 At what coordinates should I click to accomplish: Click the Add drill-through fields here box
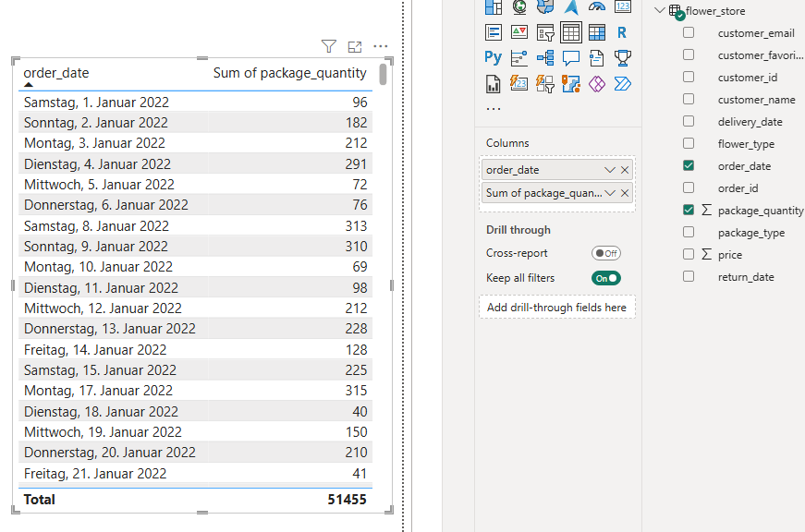[x=557, y=308]
